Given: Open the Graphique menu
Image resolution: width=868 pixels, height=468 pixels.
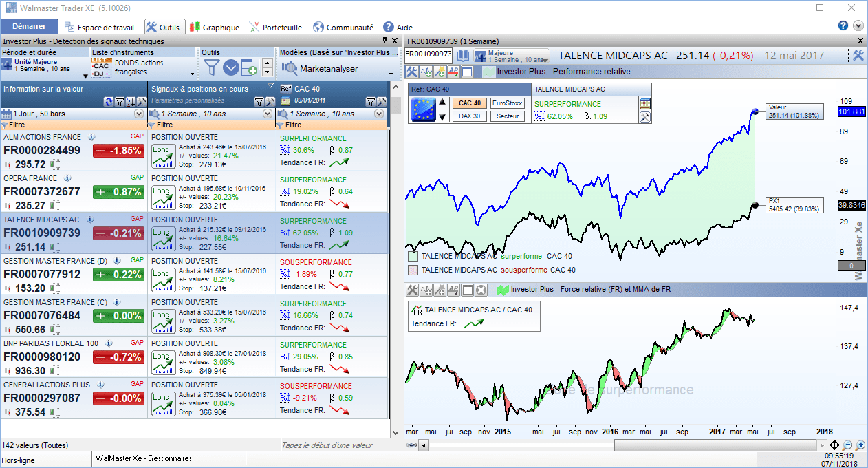Looking at the screenshot, I should [214, 28].
